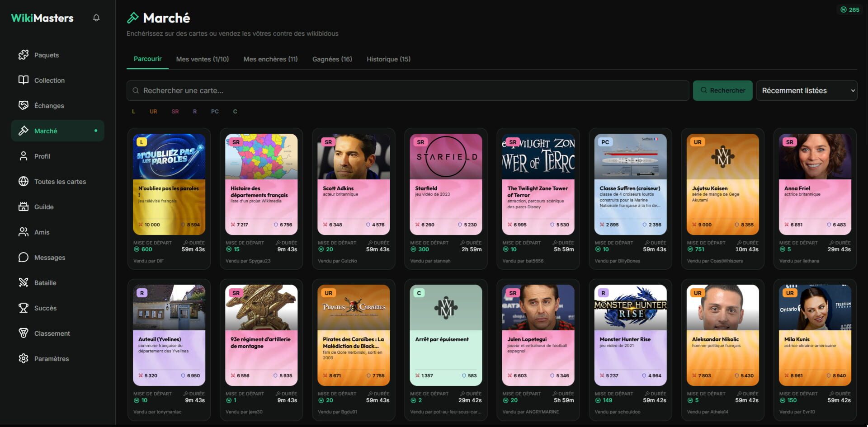Open the Mes ventes (1/10) tab
868x427 pixels.
coord(203,59)
